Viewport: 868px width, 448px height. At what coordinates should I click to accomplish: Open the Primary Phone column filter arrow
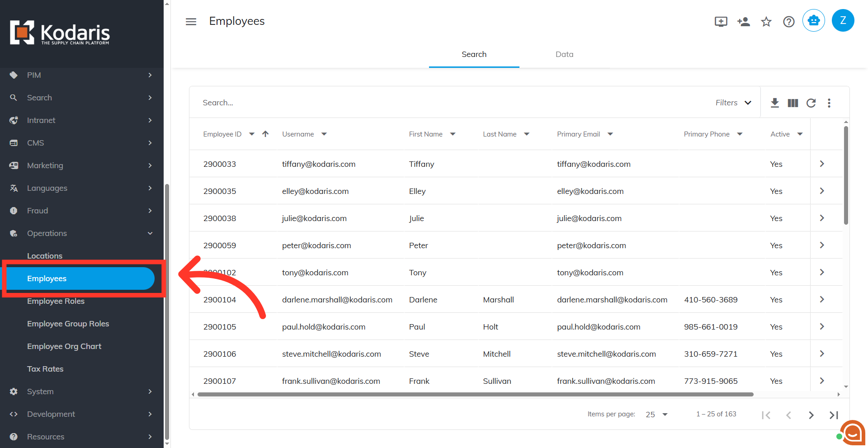click(740, 134)
